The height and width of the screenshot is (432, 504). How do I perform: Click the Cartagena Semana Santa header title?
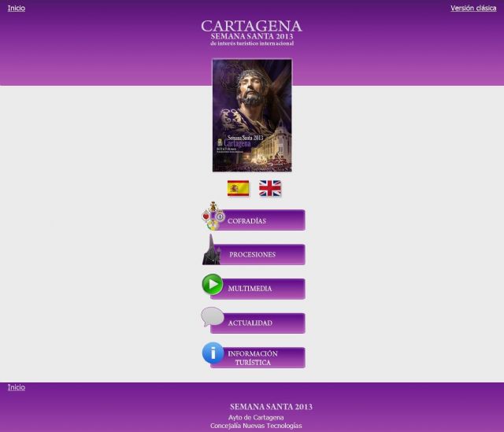251,32
